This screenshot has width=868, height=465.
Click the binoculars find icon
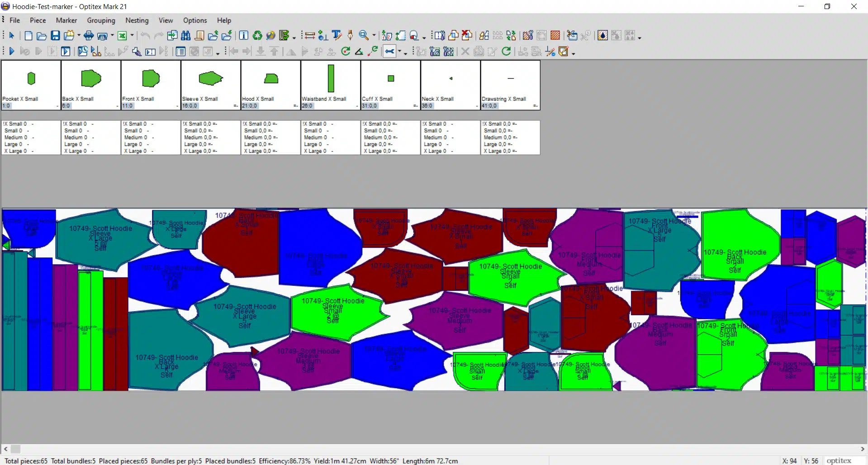point(186,36)
